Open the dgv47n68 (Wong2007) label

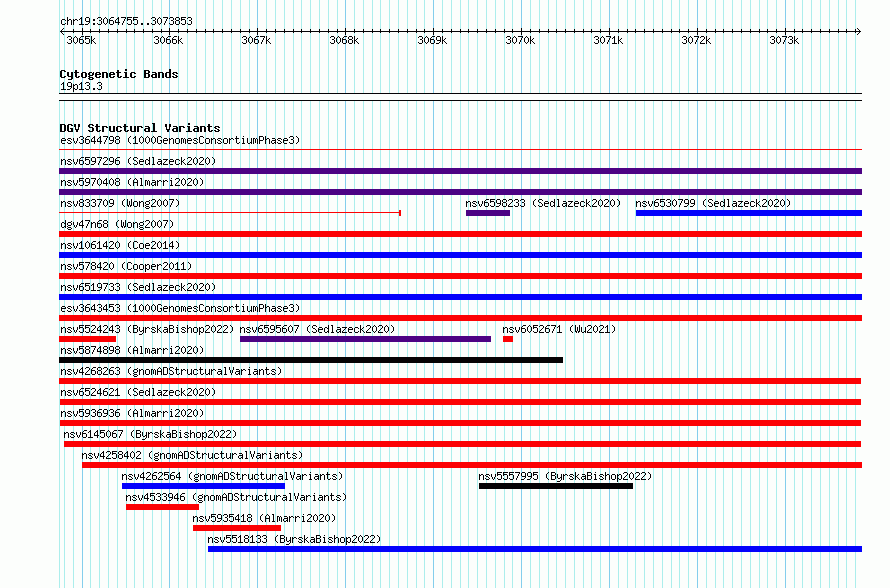click(x=117, y=224)
